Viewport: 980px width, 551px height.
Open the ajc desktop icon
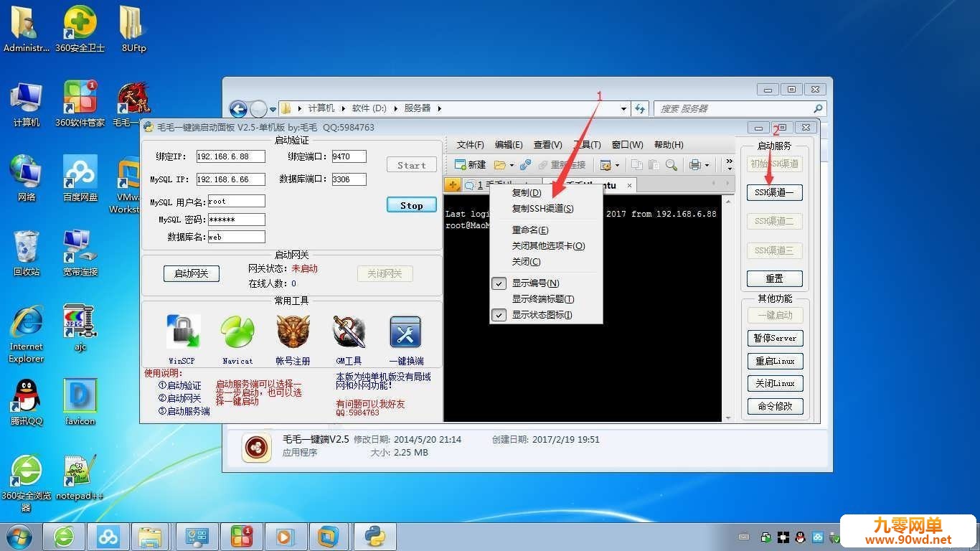click(80, 328)
